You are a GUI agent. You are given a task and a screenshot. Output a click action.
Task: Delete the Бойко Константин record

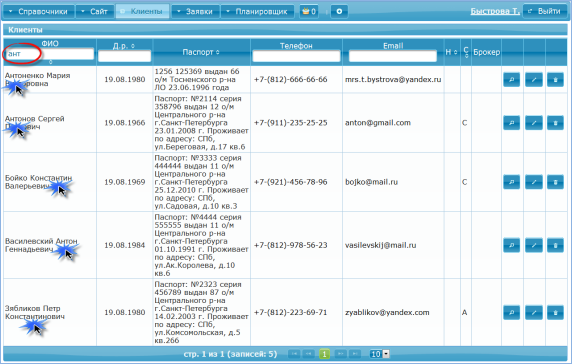555,182
